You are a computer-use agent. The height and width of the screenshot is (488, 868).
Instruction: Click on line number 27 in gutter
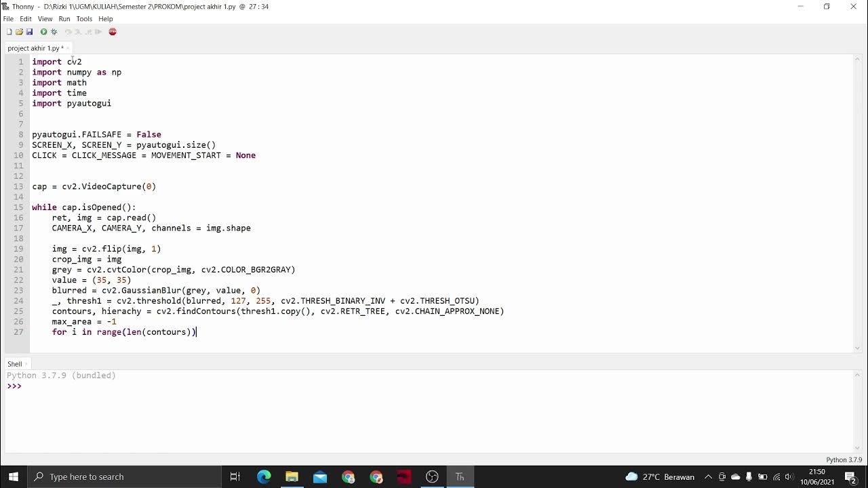pyautogui.click(x=18, y=332)
